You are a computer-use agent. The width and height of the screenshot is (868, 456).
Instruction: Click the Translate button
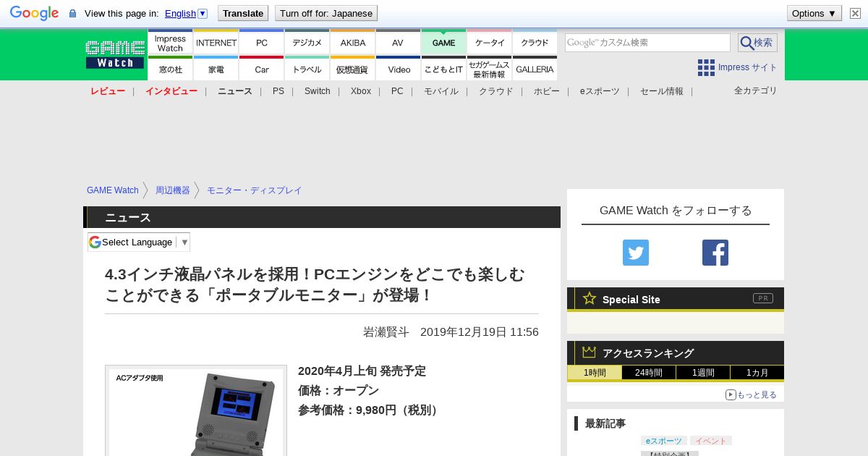pos(242,13)
